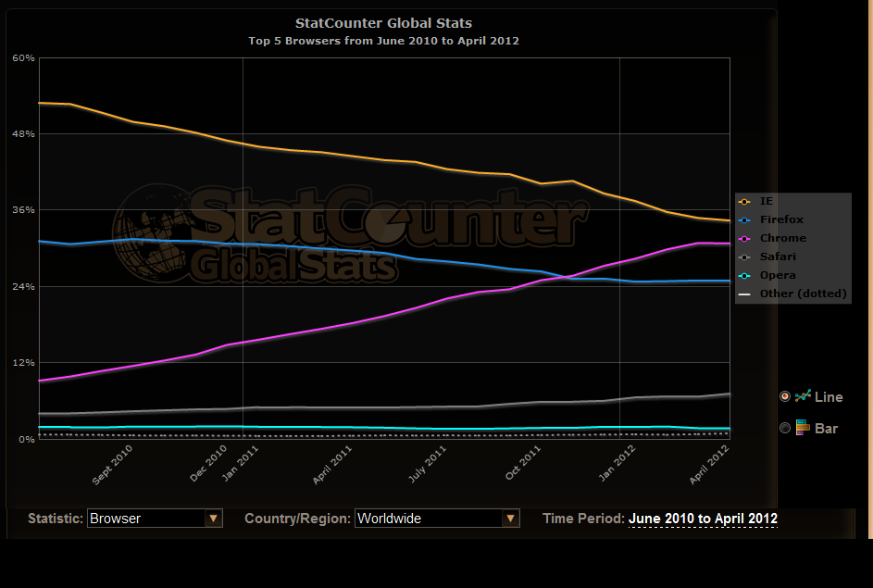Click the gray Safari legend marker
Image resolution: width=873 pixels, height=588 pixels.
click(x=744, y=256)
